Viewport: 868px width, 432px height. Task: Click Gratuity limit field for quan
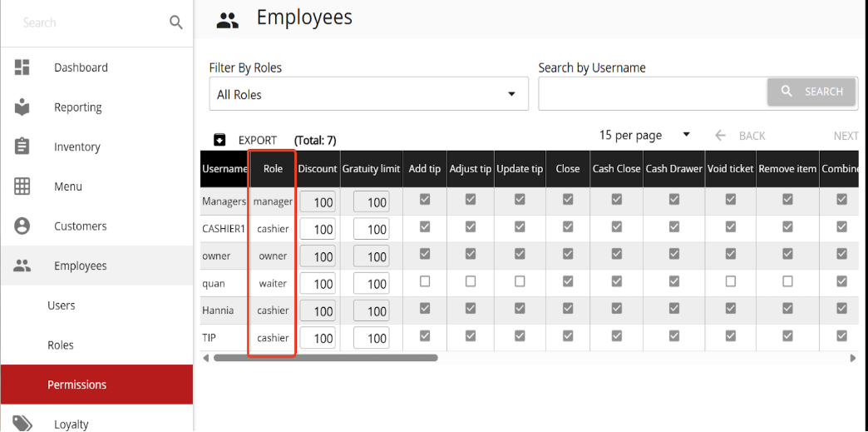click(x=372, y=283)
